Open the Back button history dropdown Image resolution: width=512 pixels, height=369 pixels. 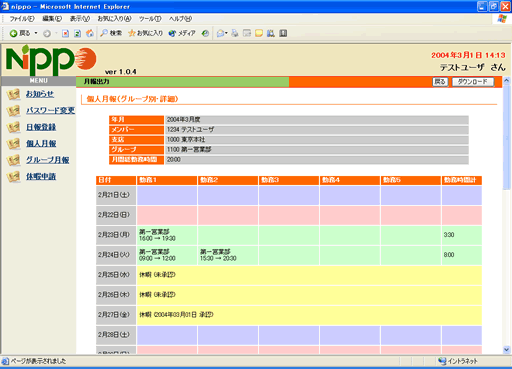tap(36, 33)
